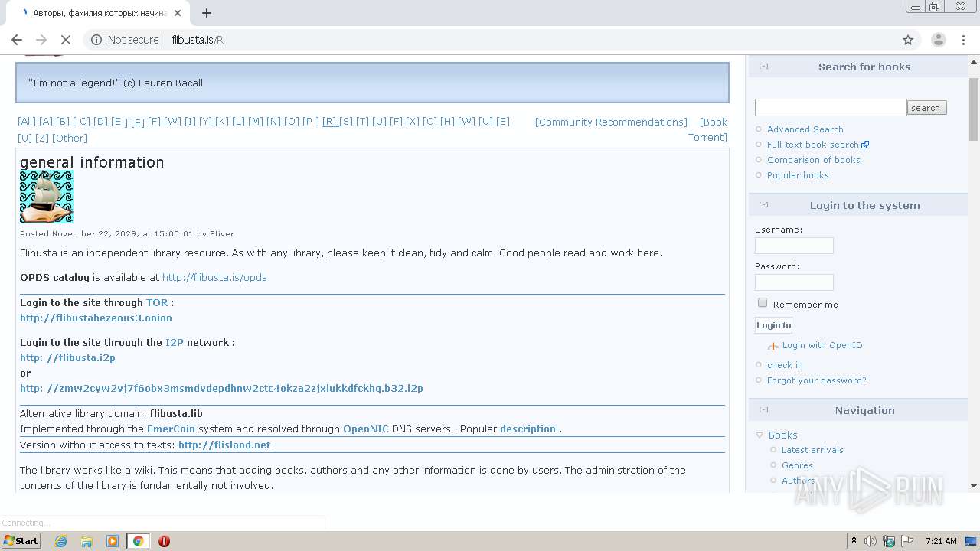Click the Action Center flag tray icon

[x=906, y=541]
